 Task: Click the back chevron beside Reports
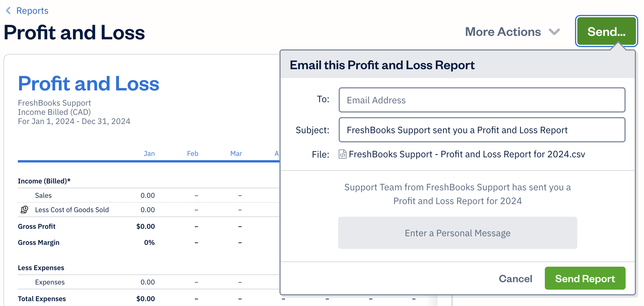[9, 11]
